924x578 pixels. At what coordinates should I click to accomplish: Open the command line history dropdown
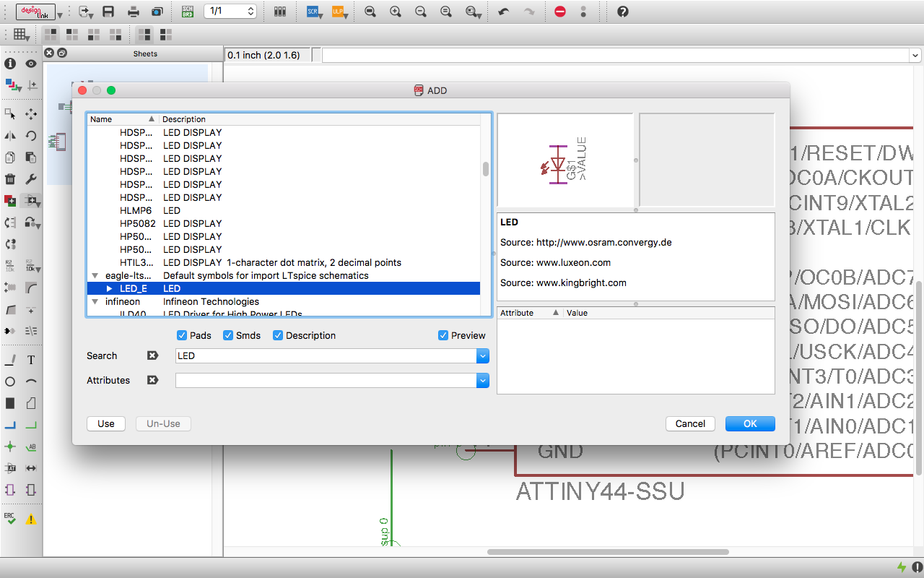[915, 56]
